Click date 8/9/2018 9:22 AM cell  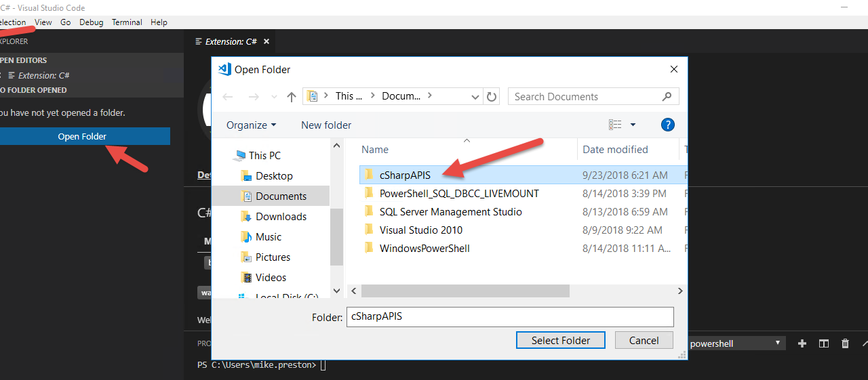click(x=623, y=230)
